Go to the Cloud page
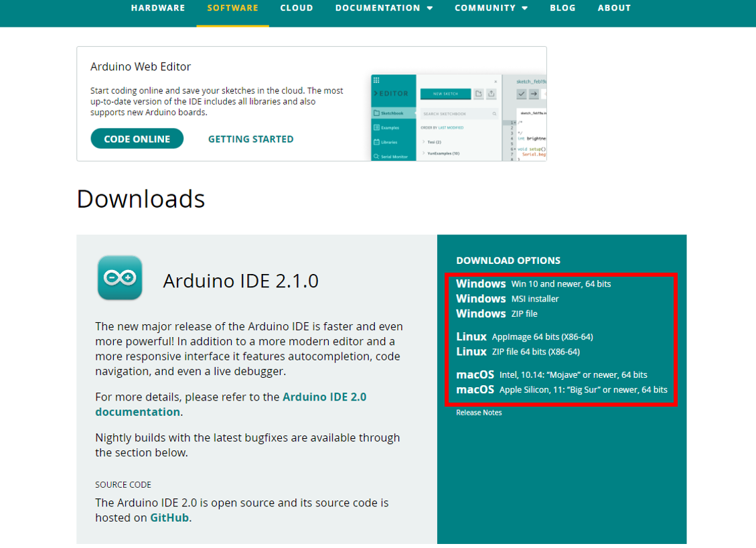This screenshot has height=548, width=756. (x=297, y=8)
